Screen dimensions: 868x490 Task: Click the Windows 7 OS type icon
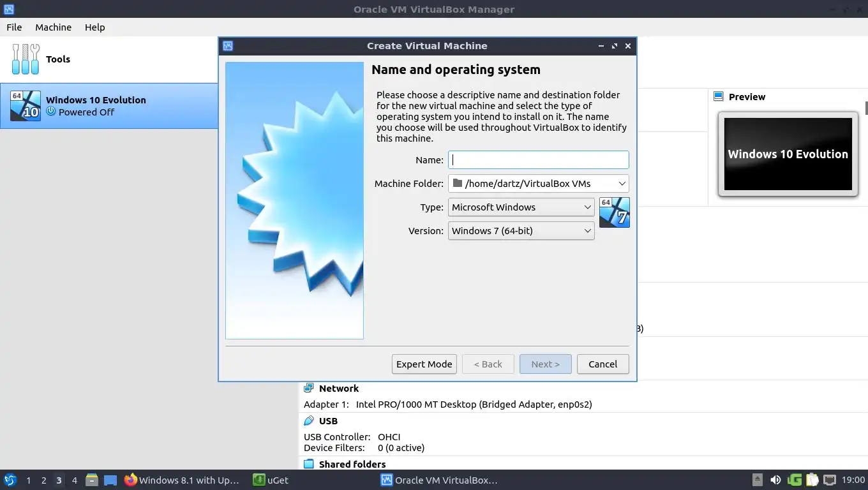pyautogui.click(x=614, y=212)
